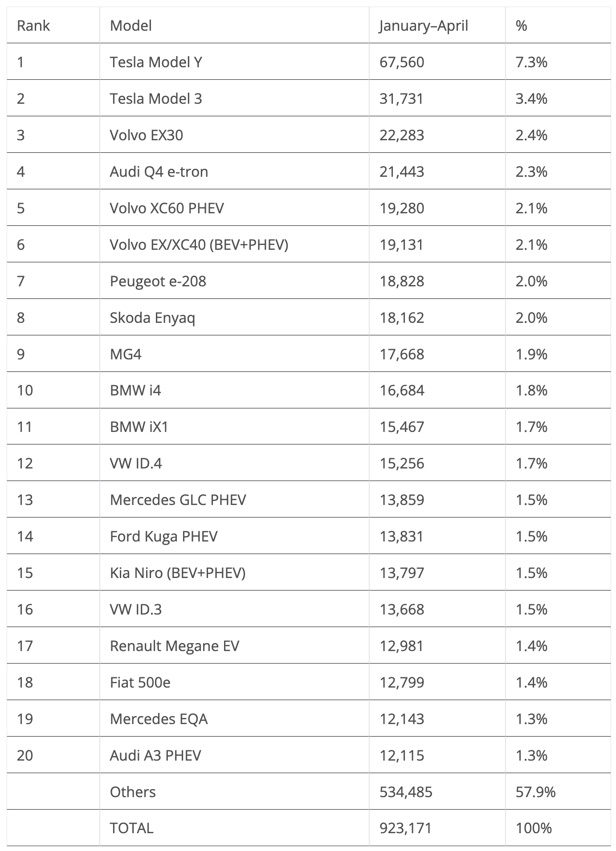Click the January–April column header
The image size is (616, 851).
point(424,26)
